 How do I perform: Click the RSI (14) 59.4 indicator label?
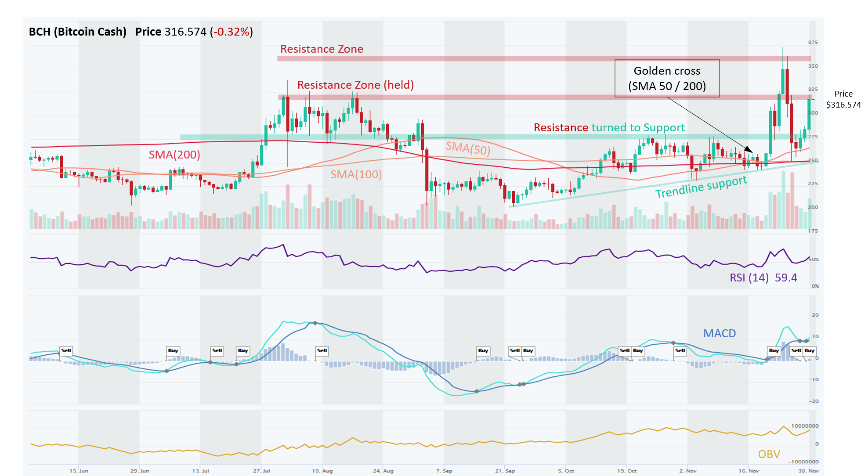[763, 278]
